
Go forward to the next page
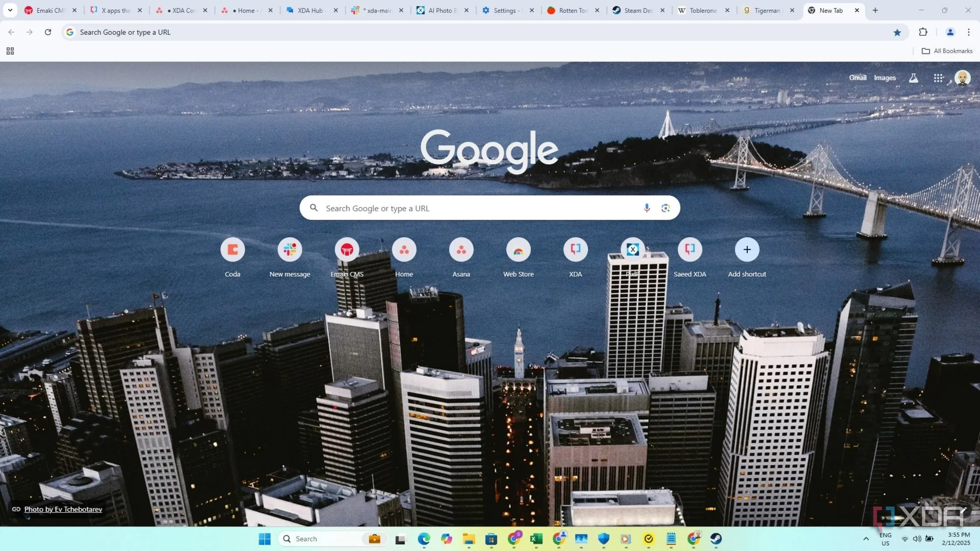tap(29, 32)
